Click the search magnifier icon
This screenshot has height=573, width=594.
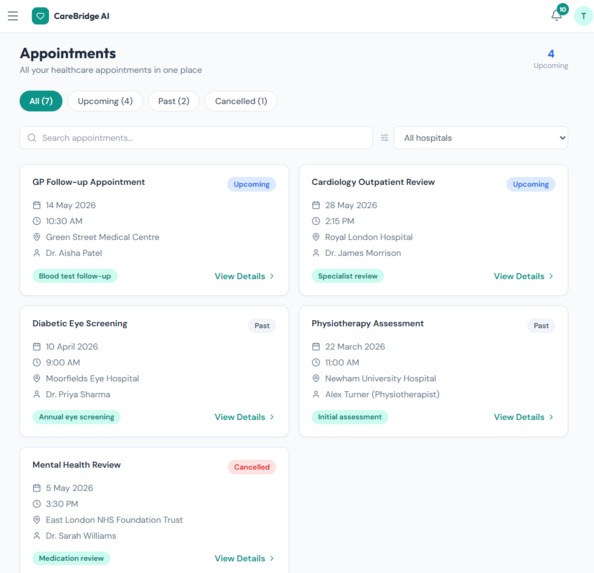click(x=32, y=138)
